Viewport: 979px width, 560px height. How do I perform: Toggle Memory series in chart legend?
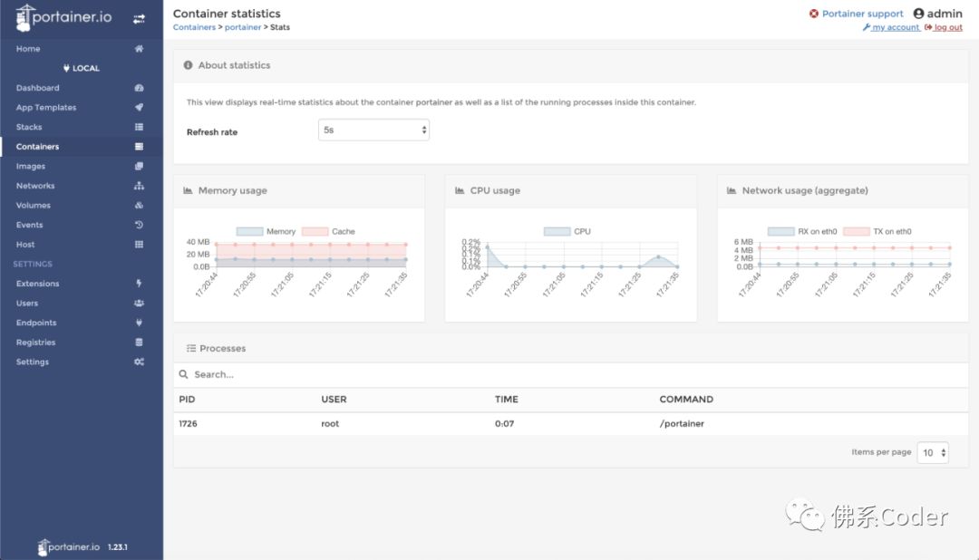[249, 232]
